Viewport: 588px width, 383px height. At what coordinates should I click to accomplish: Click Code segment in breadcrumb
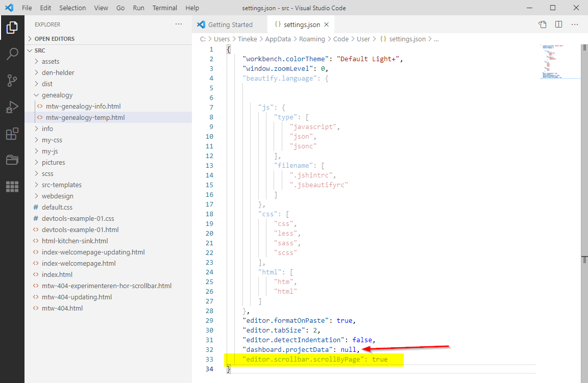[x=341, y=39]
